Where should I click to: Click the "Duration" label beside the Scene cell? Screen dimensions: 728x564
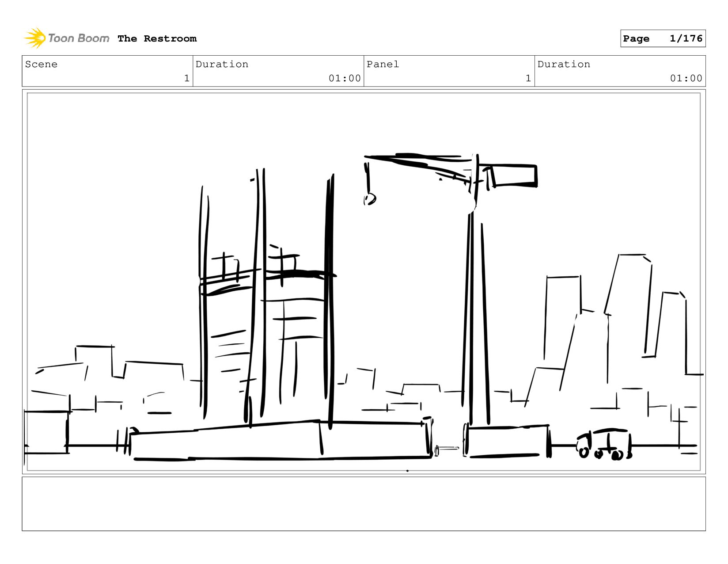point(222,64)
